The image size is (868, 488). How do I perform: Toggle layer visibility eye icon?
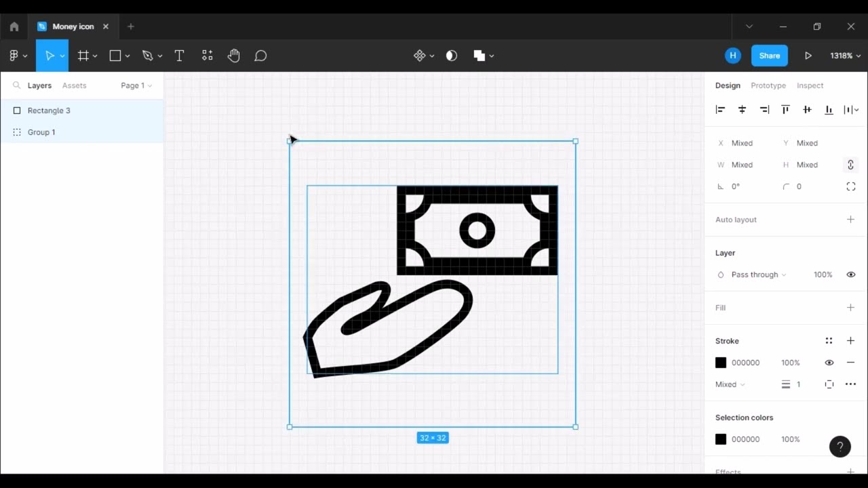[x=850, y=274]
